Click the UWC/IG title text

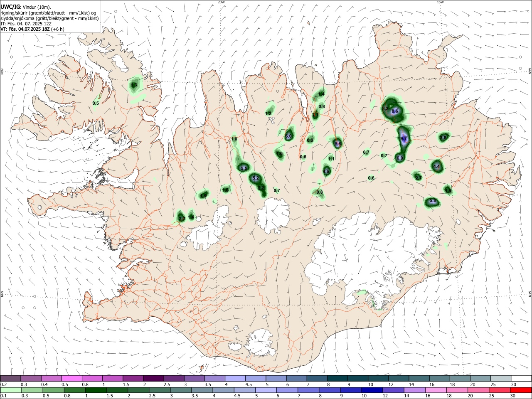click(10, 7)
